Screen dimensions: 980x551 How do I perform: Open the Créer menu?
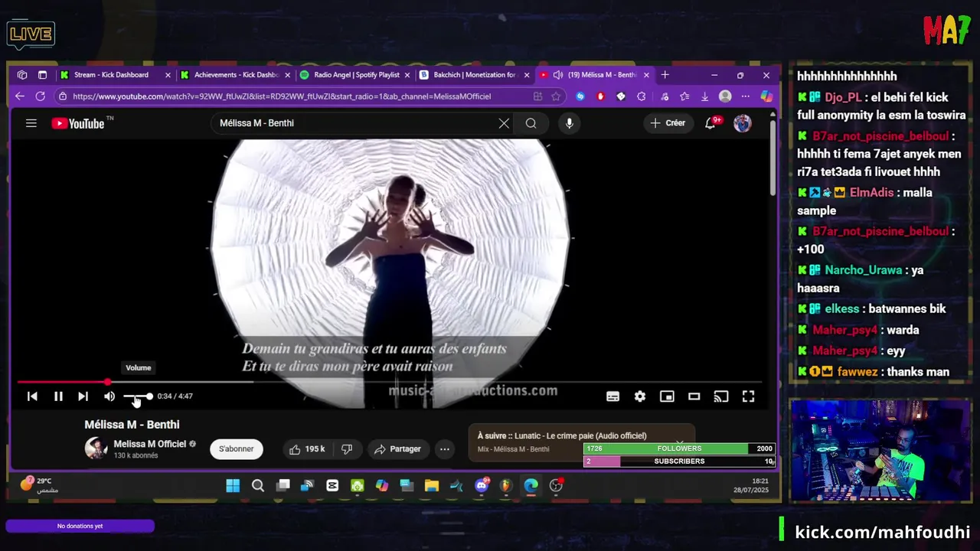click(x=668, y=123)
